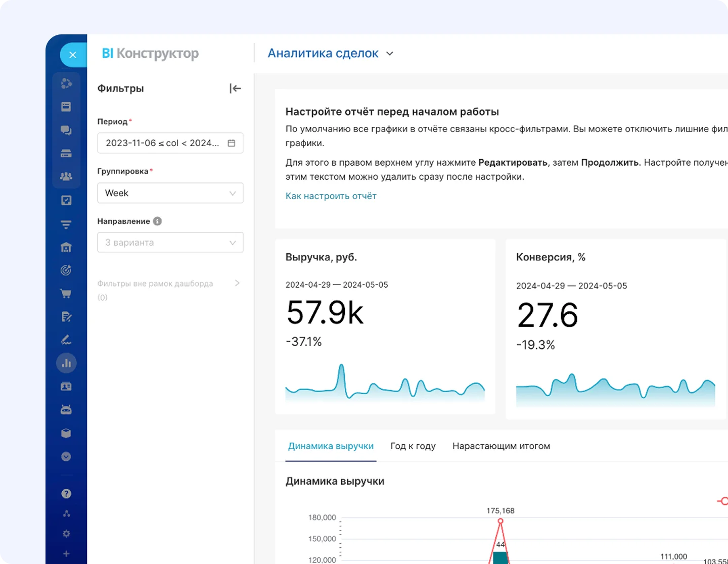Open the chat messages icon in sidebar
The image size is (728, 564).
[x=66, y=130]
